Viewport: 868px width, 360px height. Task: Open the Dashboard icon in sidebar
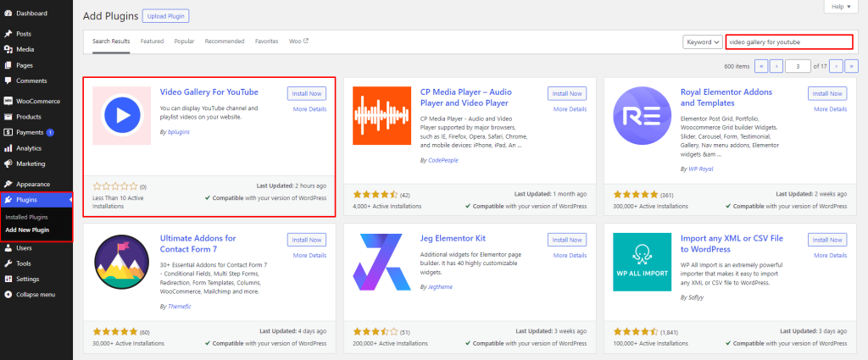point(8,14)
